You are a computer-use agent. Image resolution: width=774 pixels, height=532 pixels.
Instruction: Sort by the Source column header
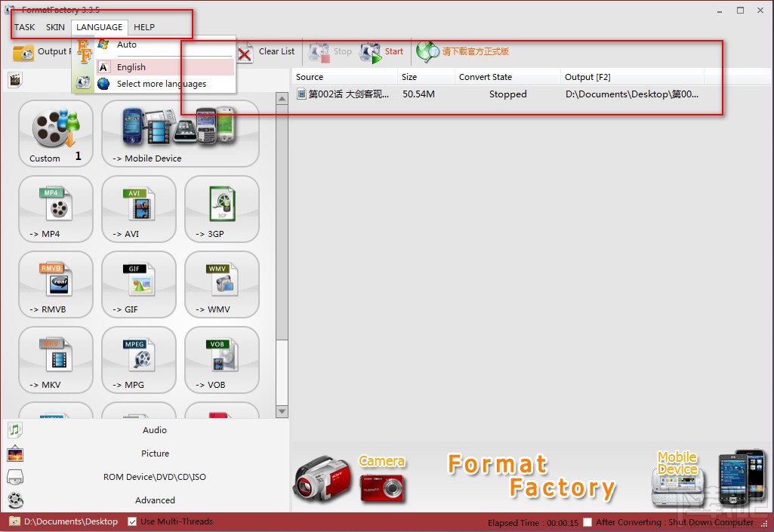[344, 77]
